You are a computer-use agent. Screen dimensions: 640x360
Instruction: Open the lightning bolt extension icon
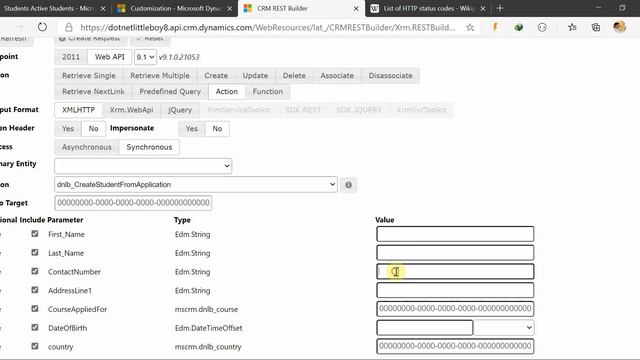tap(495, 27)
